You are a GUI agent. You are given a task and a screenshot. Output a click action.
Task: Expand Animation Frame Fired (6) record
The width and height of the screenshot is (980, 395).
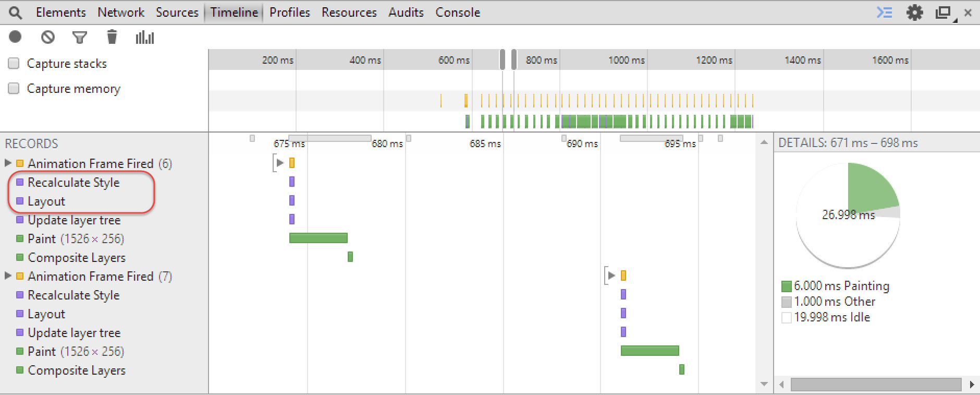pos(8,163)
